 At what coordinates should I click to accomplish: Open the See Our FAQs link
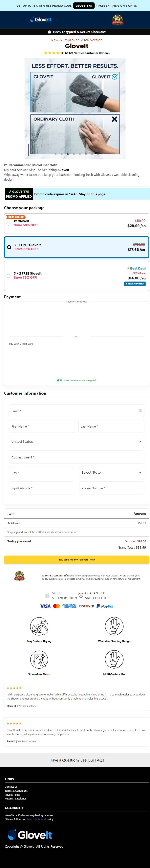(x=92, y=760)
